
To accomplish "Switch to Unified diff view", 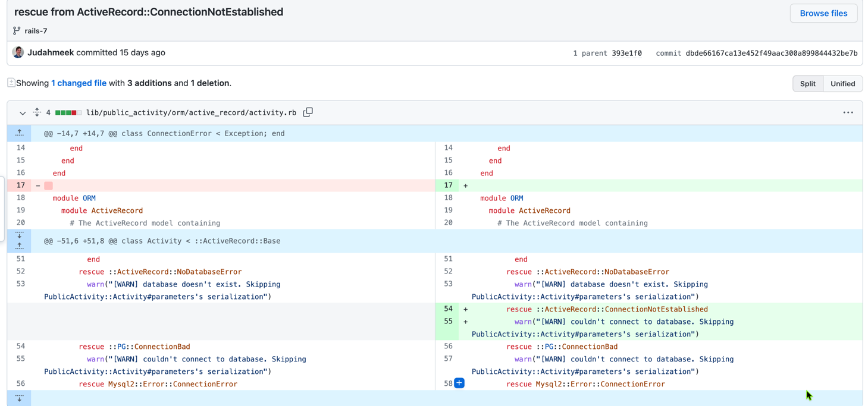I will (x=842, y=83).
